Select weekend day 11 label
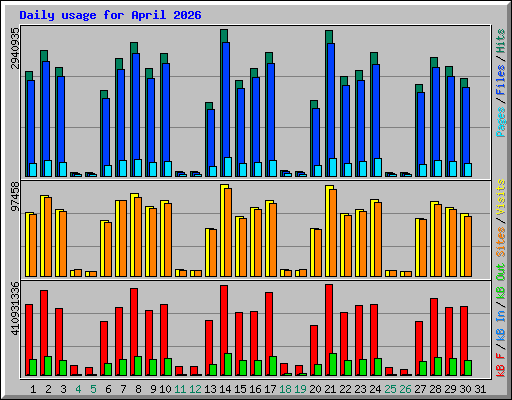The height and width of the screenshot is (400, 512). click(x=180, y=389)
